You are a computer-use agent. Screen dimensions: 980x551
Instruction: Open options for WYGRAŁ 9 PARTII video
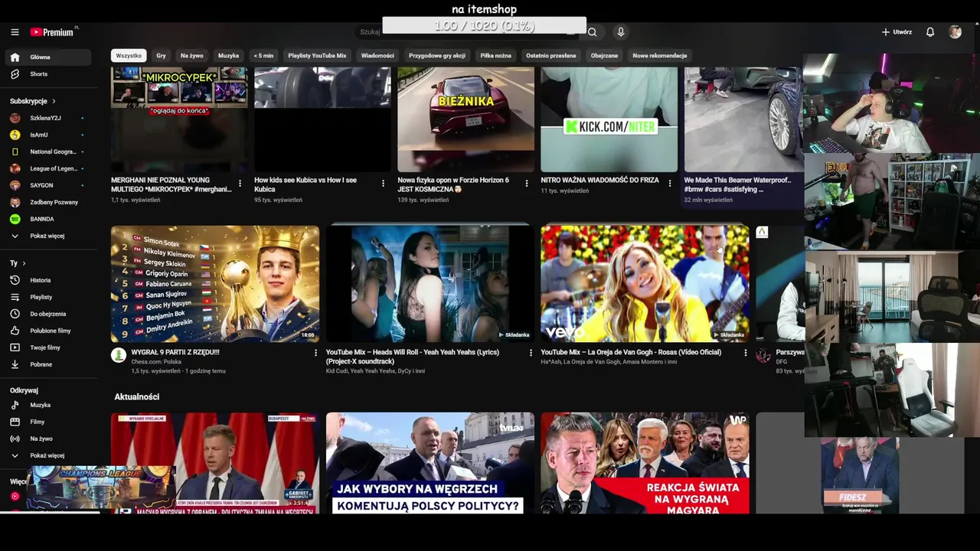point(315,353)
